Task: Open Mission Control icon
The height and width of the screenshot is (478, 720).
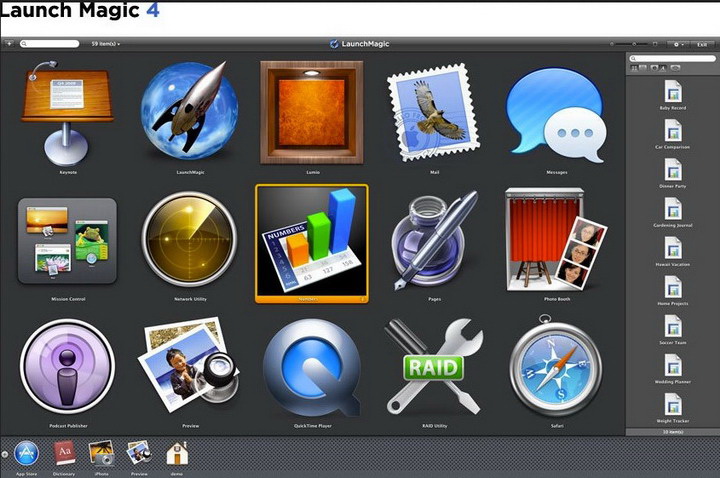Action: tap(68, 241)
